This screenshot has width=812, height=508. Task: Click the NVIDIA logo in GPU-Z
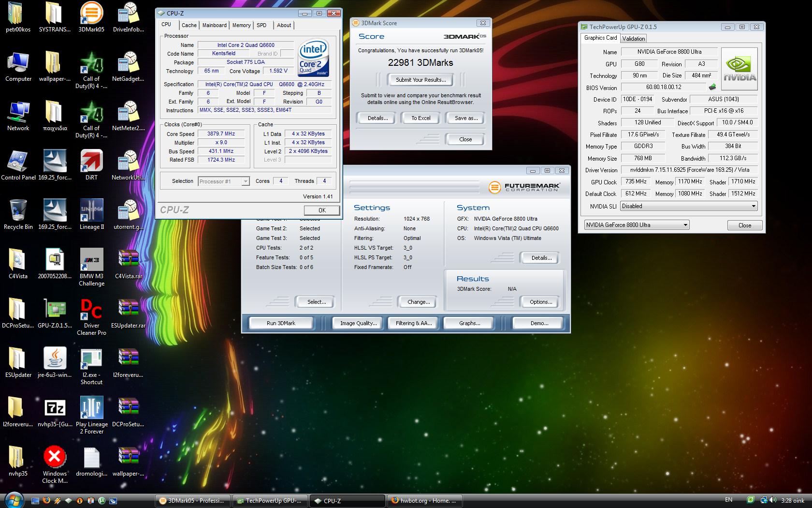(739, 69)
